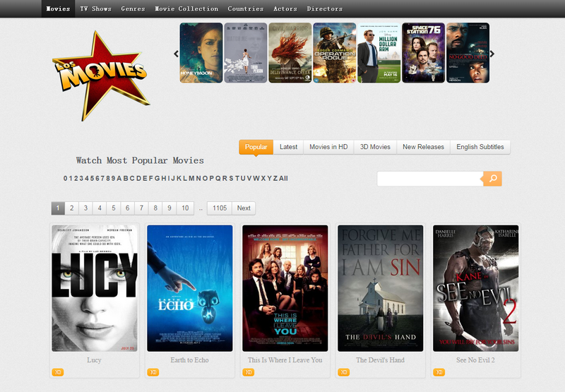Go to page 4 in pagination
Screen dimensions: 565x392
[x=100, y=208]
